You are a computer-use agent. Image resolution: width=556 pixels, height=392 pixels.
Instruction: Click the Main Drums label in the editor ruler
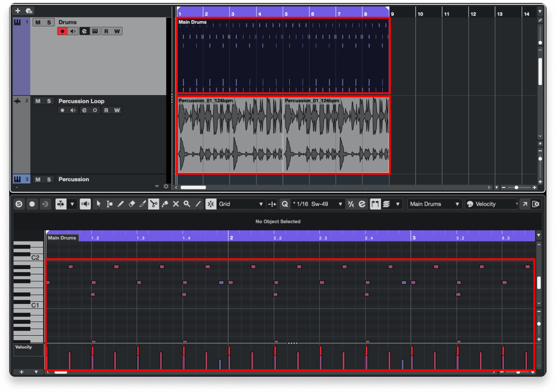pos(62,238)
